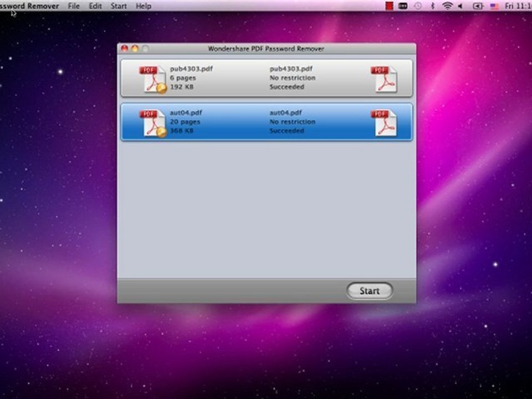The image size is (532, 399).
Task: Click 'No restriction' in aut04.pdf row
Action: (293, 122)
